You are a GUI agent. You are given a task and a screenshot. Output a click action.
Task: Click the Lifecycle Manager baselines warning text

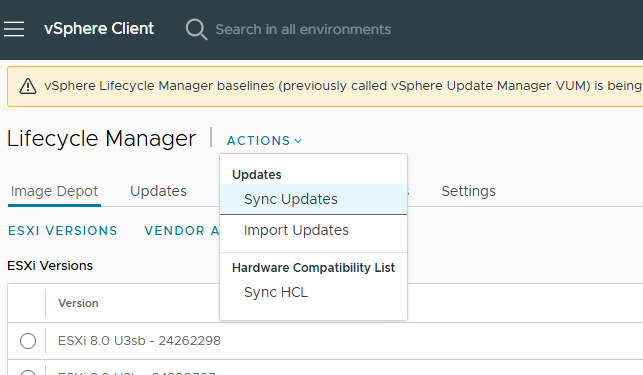point(343,86)
